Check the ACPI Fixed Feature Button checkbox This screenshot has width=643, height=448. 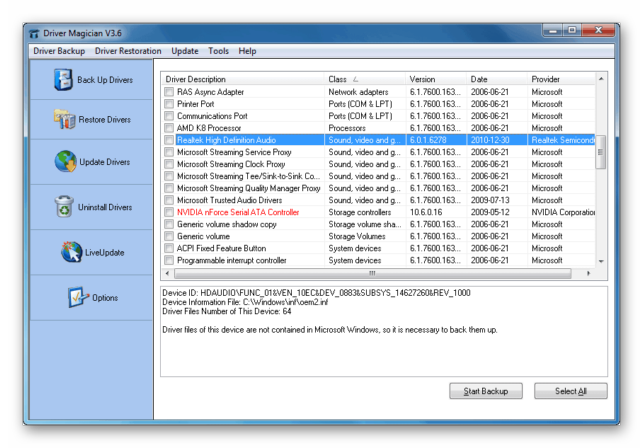(169, 248)
